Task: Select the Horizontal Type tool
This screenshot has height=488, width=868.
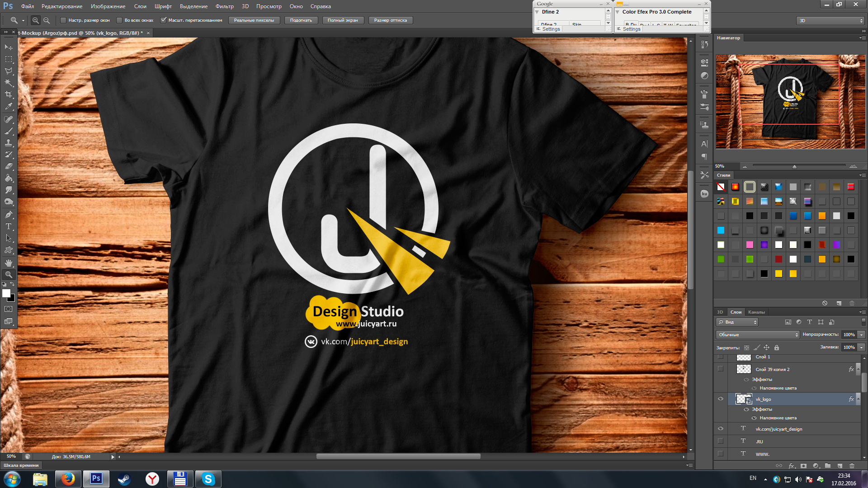Action: click(9, 226)
